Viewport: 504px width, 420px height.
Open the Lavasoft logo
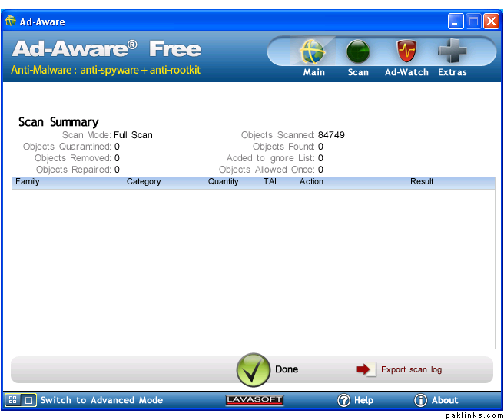[x=255, y=400]
